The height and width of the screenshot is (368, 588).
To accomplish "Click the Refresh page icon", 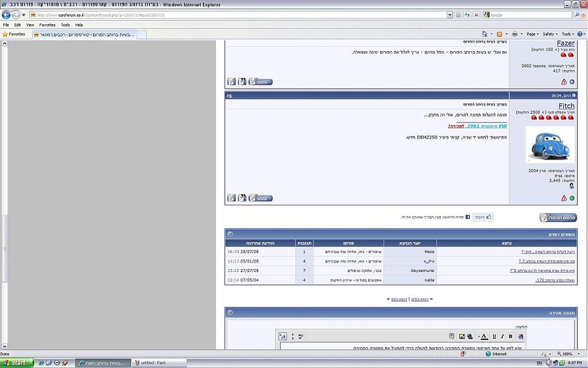I will [467, 15].
